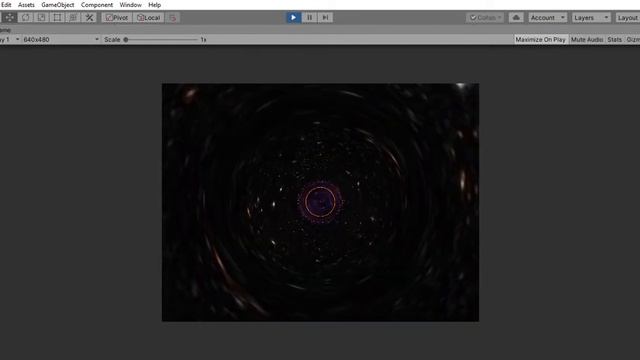
Task: Select the Rotate tool
Action: tap(25, 18)
